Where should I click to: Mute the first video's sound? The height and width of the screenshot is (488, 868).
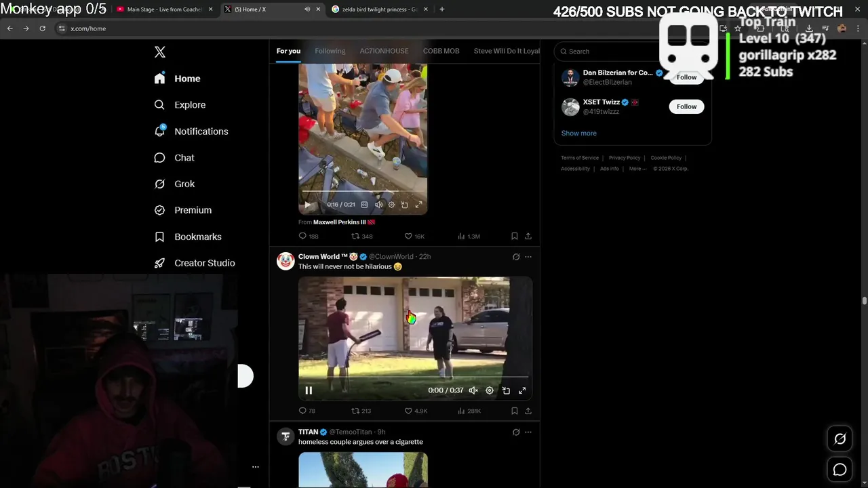tap(378, 205)
